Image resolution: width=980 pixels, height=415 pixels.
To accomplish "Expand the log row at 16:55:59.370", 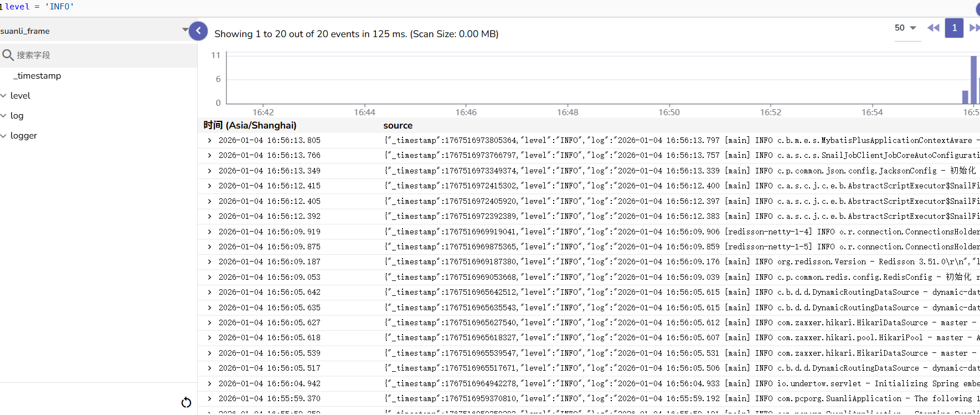I will coord(209,398).
